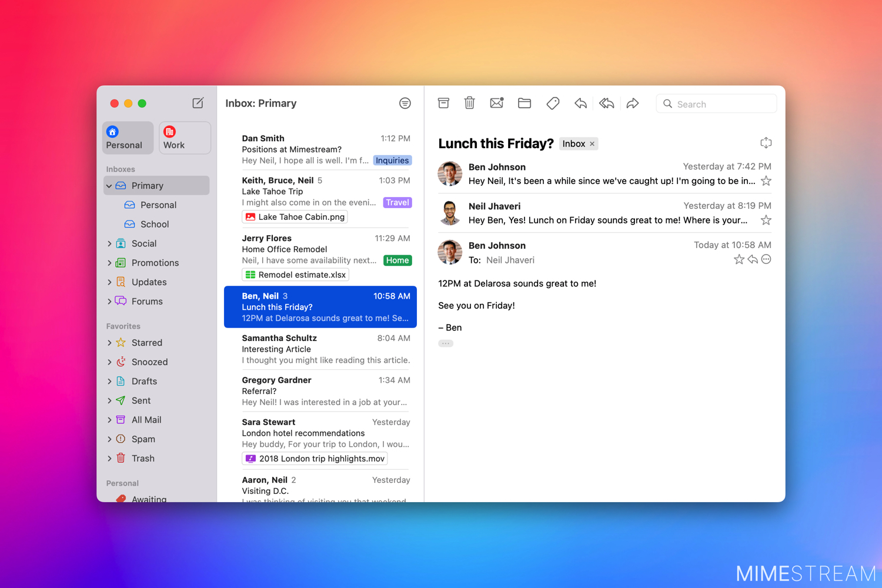Expand the Snoozed folder
Screen dimensions: 882x588
click(109, 362)
